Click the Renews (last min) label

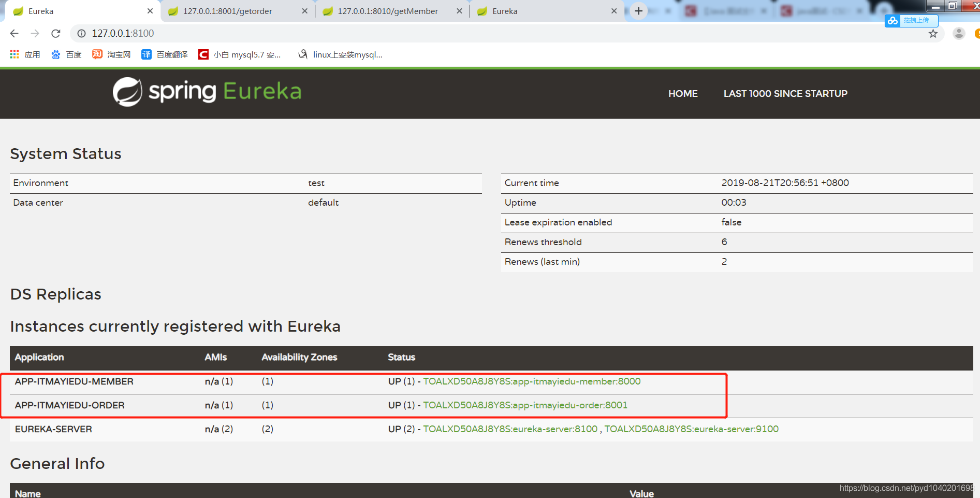click(542, 262)
